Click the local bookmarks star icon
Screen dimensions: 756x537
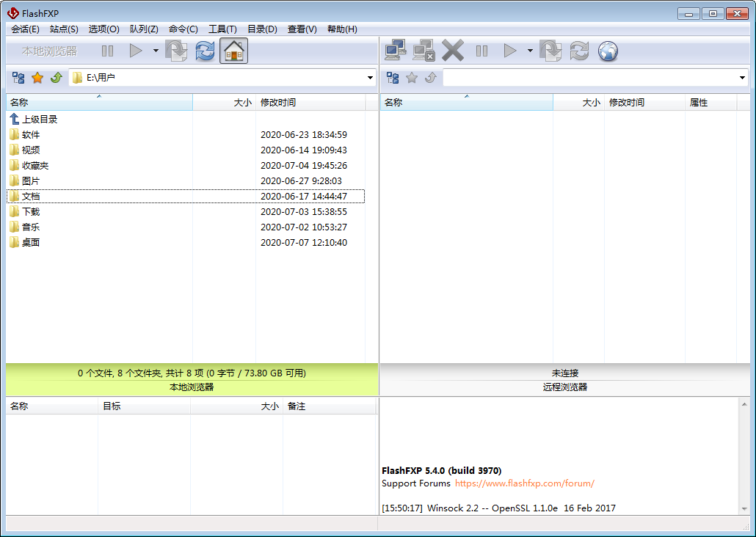coord(37,78)
